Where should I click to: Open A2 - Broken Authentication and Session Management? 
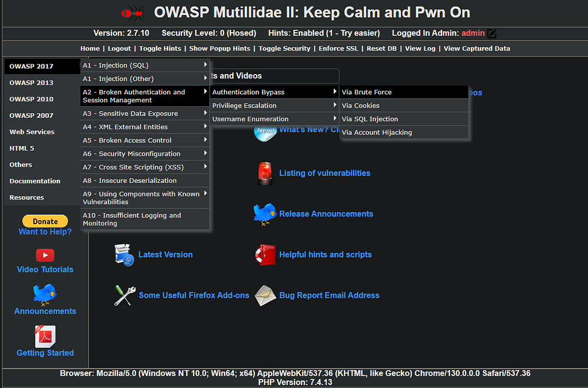click(x=145, y=96)
